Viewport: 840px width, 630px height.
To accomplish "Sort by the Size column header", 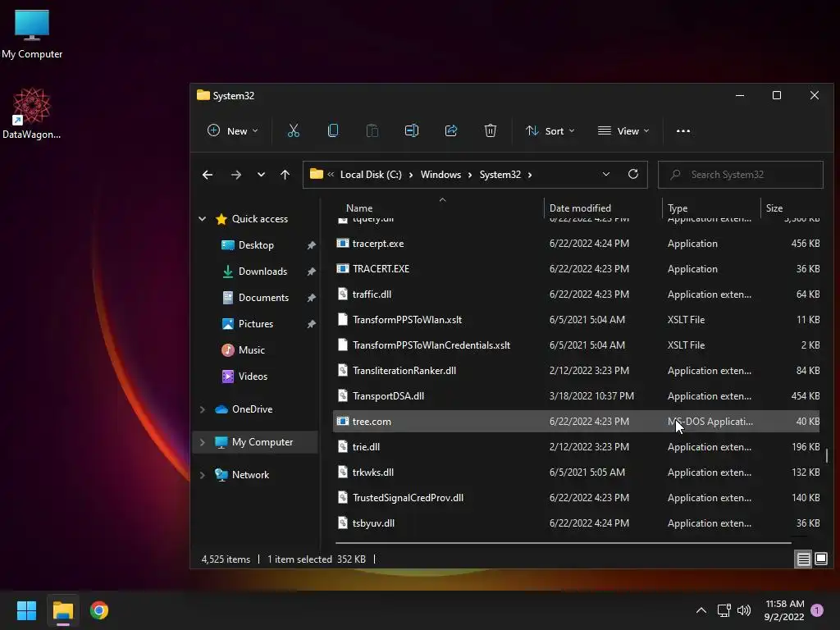I will [774, 208].
